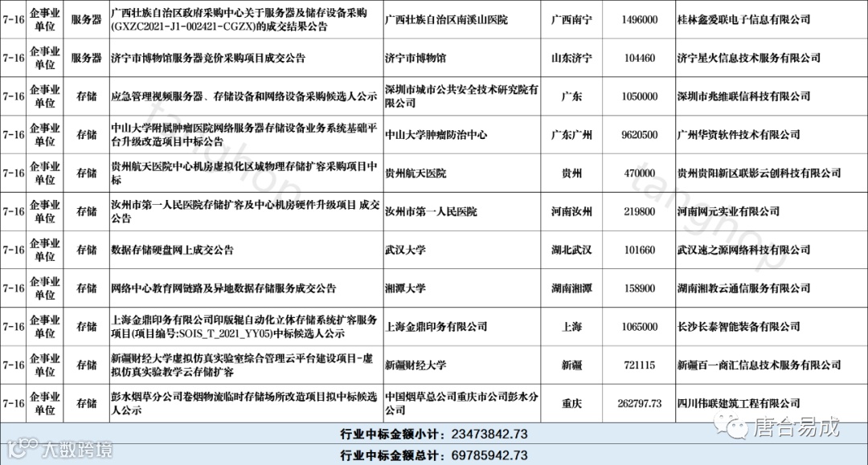Select project 数据存储硬盘网上成交公告
This screenshot has height=465, width=868.
click(x=172, y=250)
